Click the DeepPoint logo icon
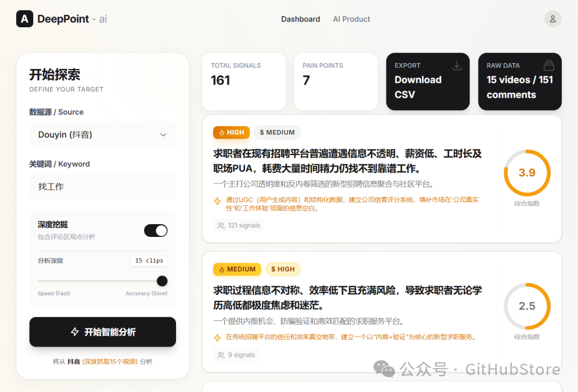The width and height of the screenshot is (578, 392). point(24,19)
